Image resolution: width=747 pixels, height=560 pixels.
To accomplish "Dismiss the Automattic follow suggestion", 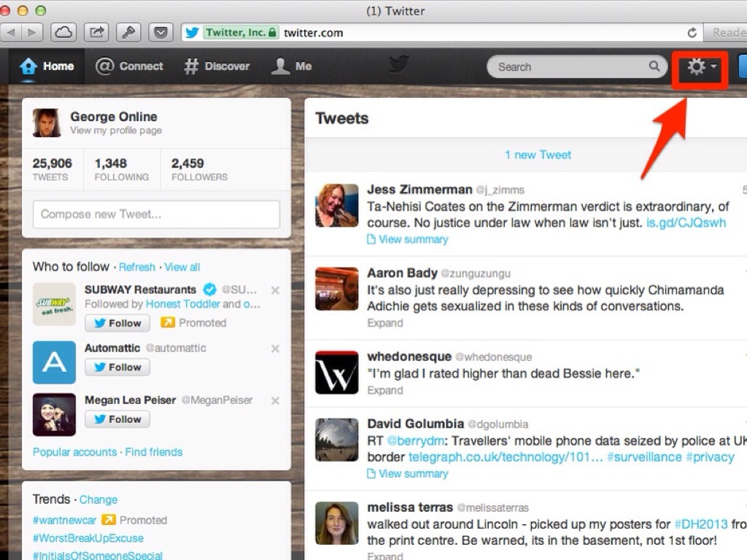I will (275, 349).
